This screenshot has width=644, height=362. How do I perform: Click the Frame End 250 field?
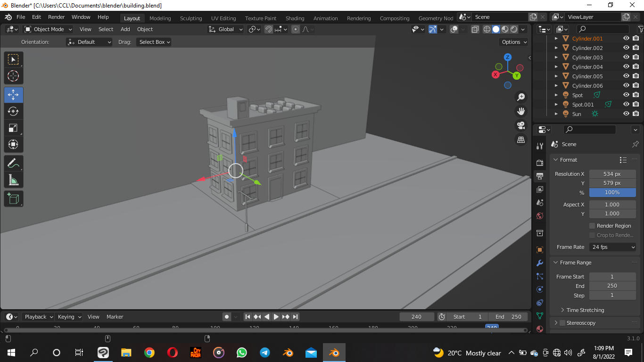[x=612, y=286]
